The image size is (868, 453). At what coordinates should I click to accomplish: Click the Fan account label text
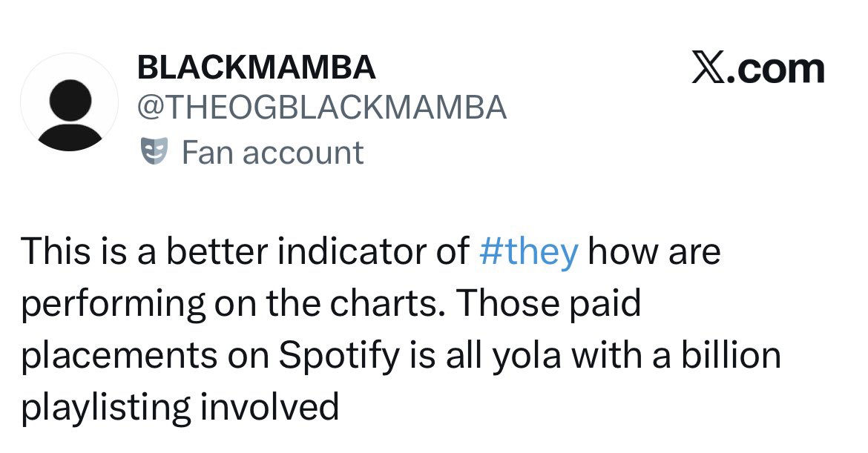click(273, 153)
